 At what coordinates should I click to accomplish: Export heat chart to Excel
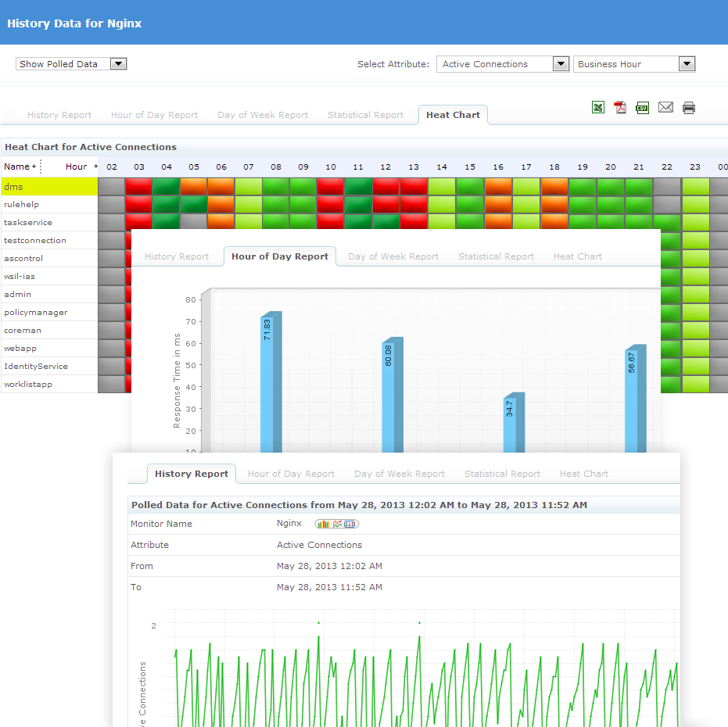(598, 108)
